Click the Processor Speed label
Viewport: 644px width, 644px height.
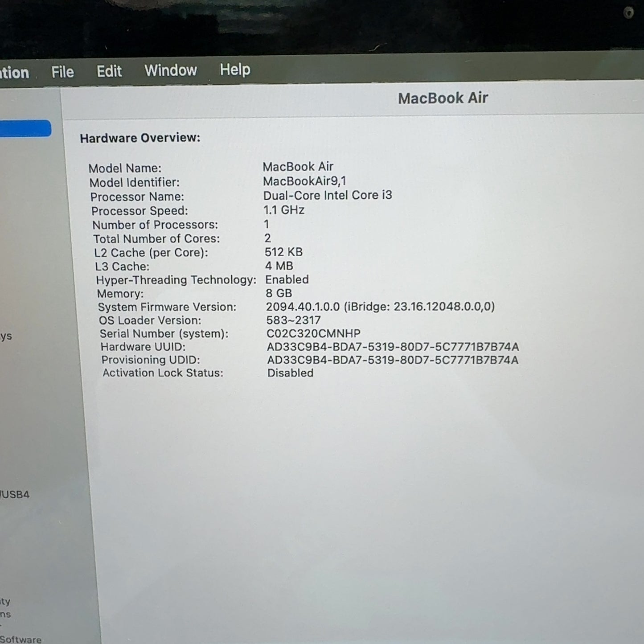click(x=139, y=211)
